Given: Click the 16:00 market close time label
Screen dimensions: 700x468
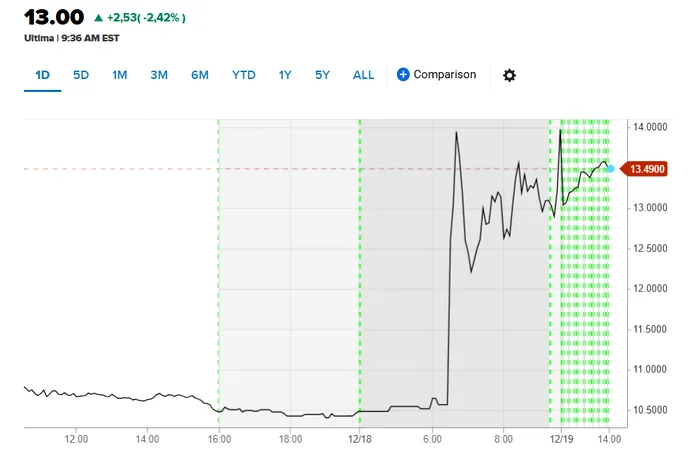Looking at the screenshot, I should point(219,439).
